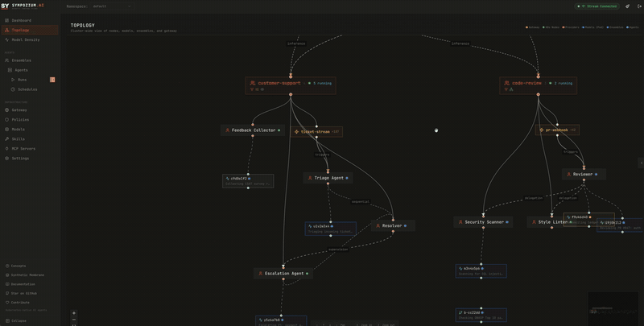
Task: Click Star on GitHub link
Action: click(21, 293)
